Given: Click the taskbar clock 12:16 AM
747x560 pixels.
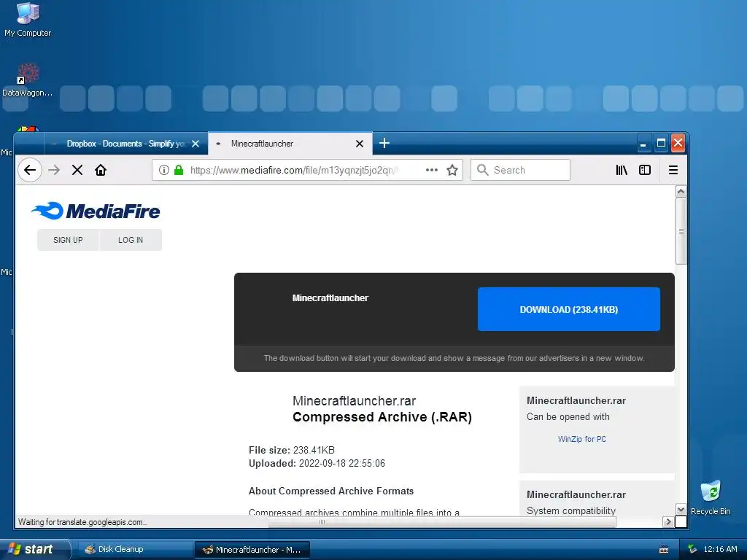Looking at the screenshot, I should click(720, 549).
